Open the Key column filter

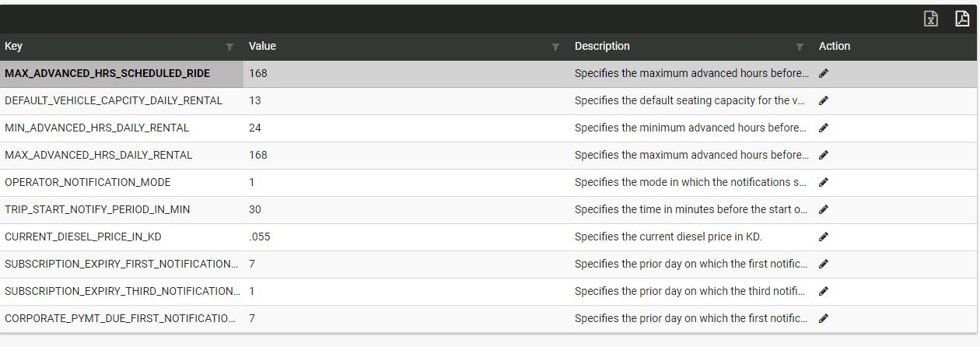pos(229,47)
